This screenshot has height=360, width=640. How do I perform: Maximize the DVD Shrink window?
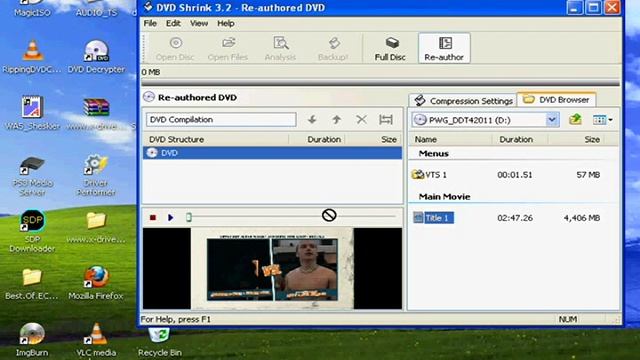click(x=593, y=7)
